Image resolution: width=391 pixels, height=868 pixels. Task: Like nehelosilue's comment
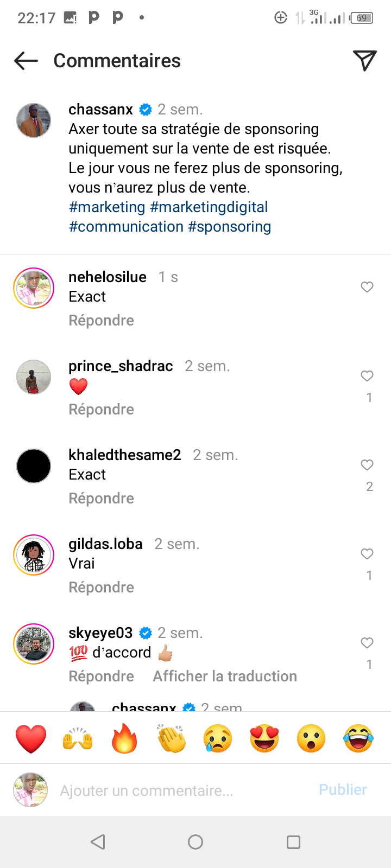pyautogui.click(x=367, y=287)
